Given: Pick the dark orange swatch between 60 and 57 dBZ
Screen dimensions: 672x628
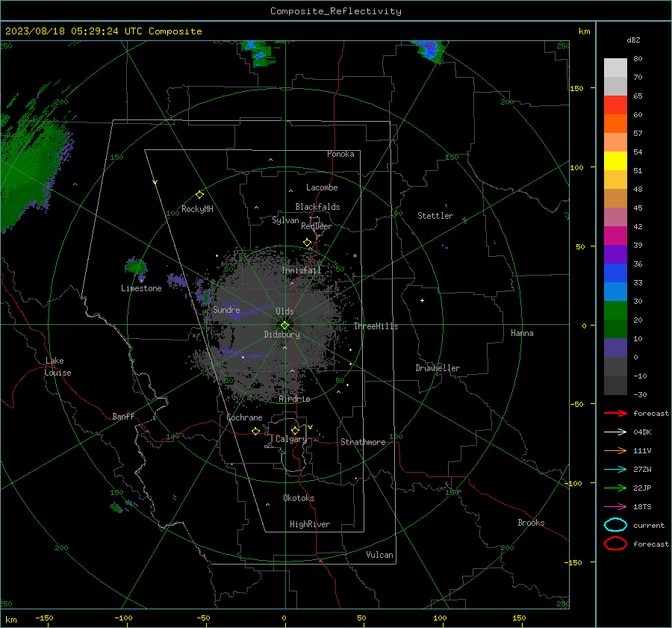Looking at the screenshot, I should pos(615,124).
